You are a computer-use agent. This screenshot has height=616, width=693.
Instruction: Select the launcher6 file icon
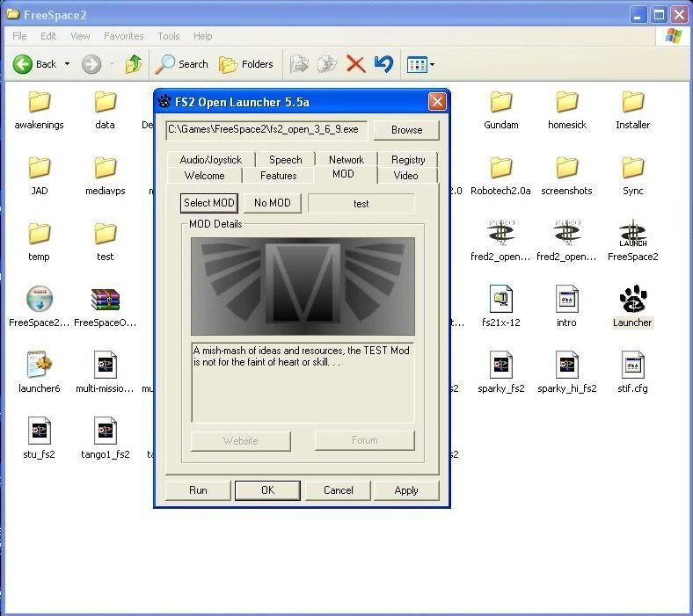pyautogui.click(x=39, y=365)
